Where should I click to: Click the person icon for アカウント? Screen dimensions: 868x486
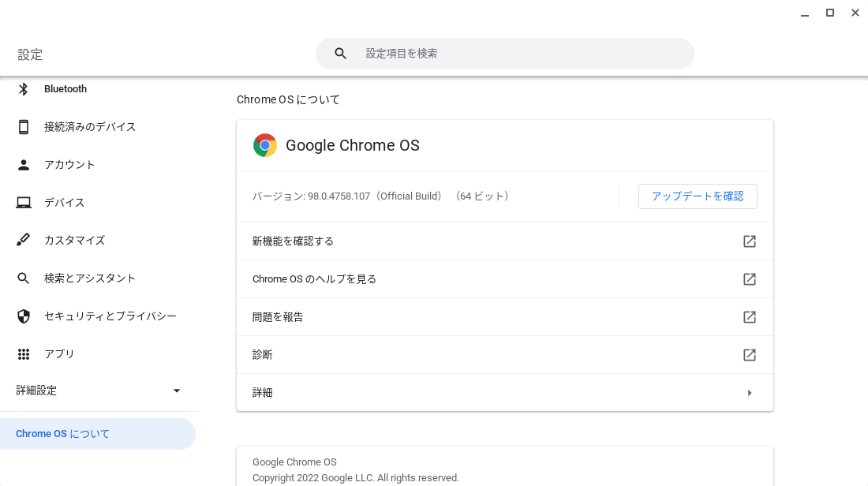coord(23,164)
